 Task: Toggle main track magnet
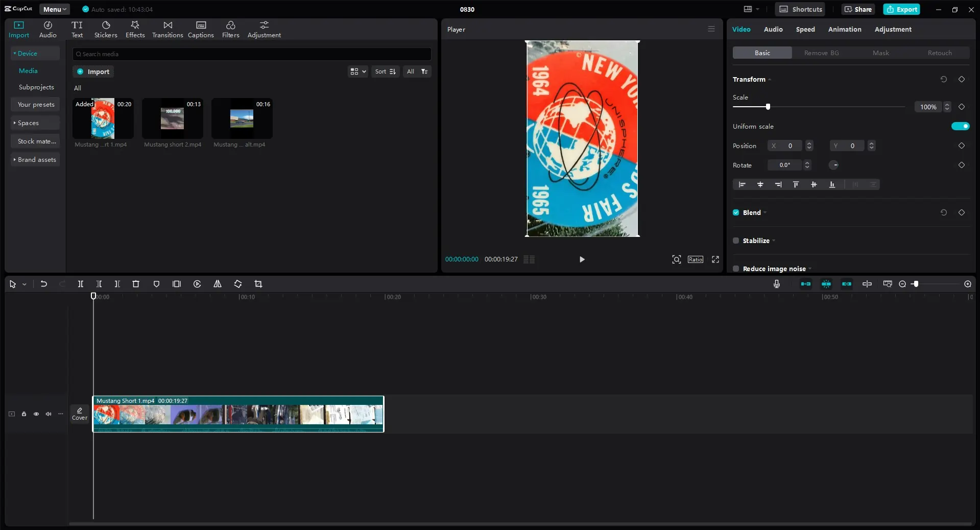(x=806, y=284)
